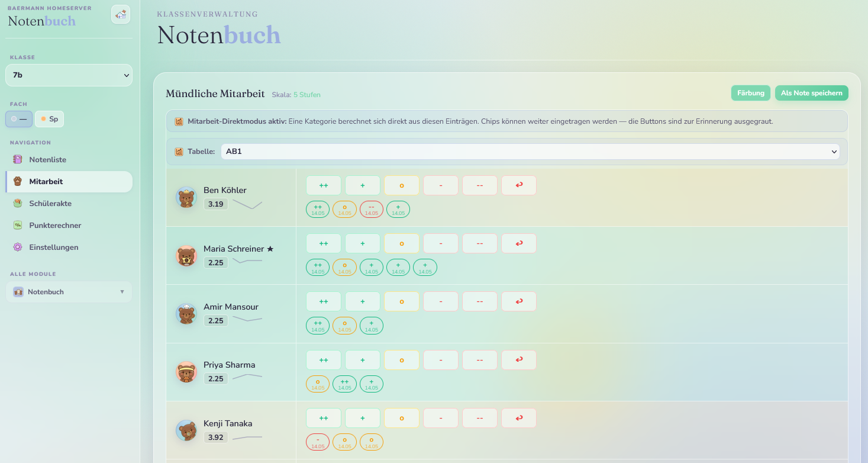Give Maria Schreiner a + rating
Screen dimensions: 868x463
pos(363,243)
